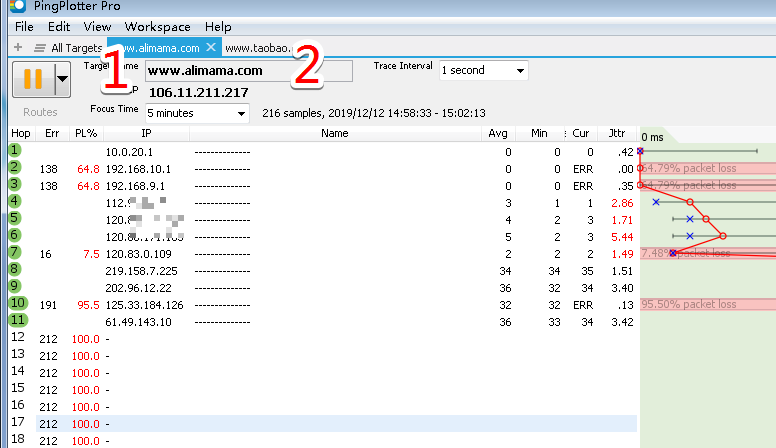
Task: Select hop 3 green circle icon
Action: pyautogui.click(x=15, y=184)
